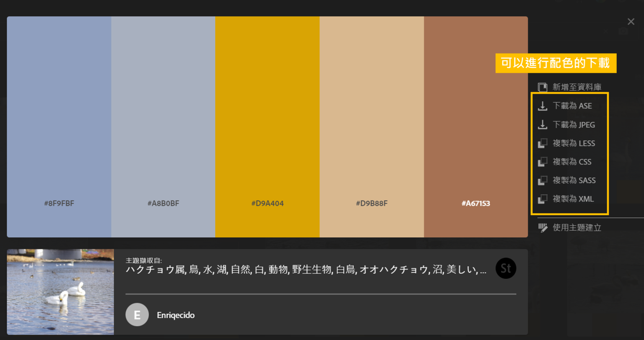Open the Adobe Stock (St) badge
This screenshot has height=340, width=644.
506,268
